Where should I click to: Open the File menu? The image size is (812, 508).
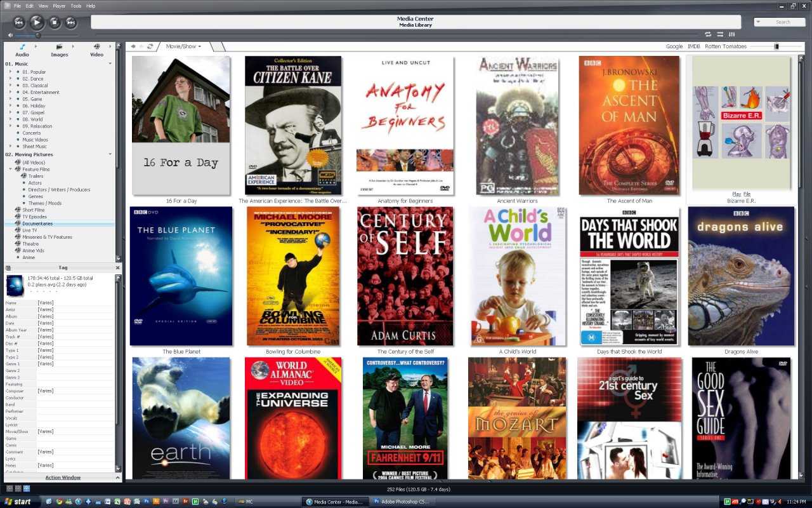(x=17, y=6)
